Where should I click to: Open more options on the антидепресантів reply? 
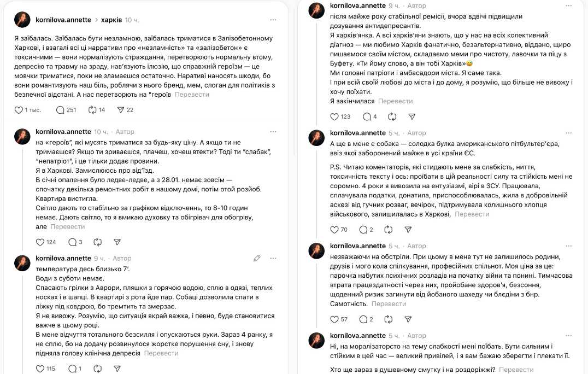click(568, 5)
